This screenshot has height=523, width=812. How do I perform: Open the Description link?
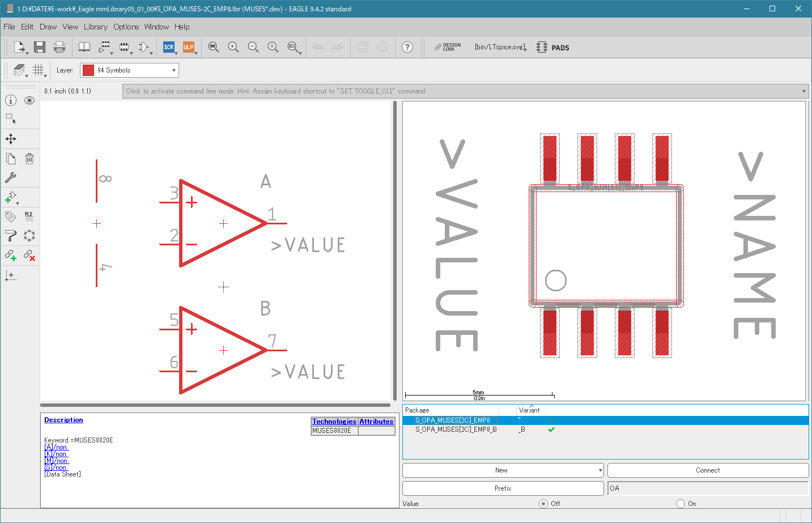[x=63, y=420]
